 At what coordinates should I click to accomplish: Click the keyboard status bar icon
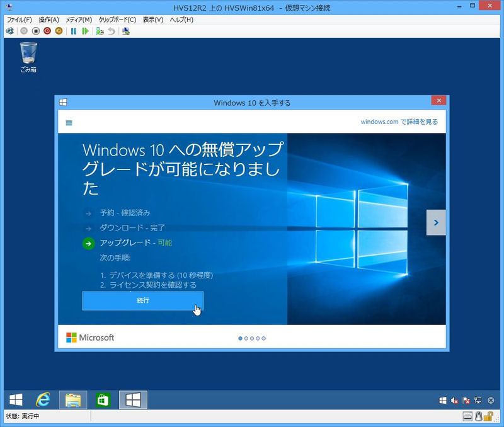pyautogui.click(x=467, y=417)
